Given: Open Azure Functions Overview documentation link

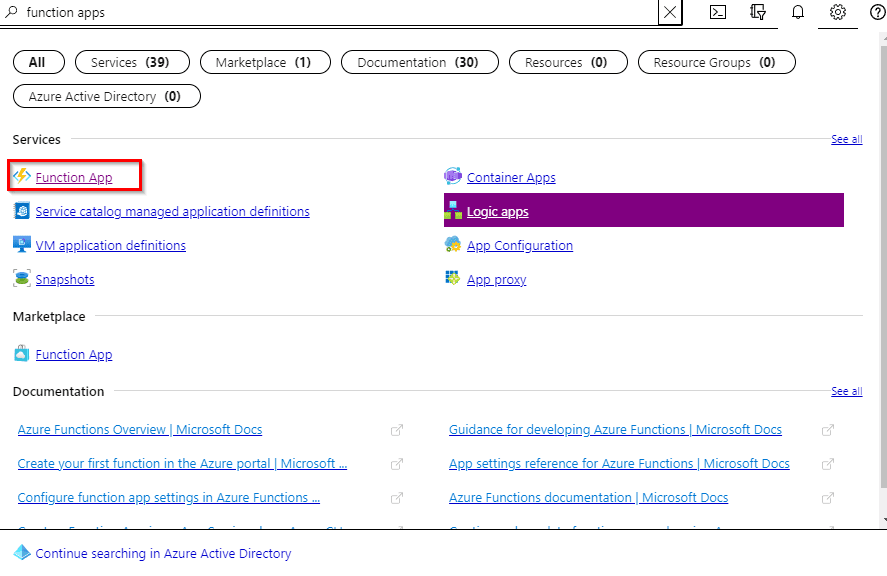Looking at the screenshot, I should [140, 430].
